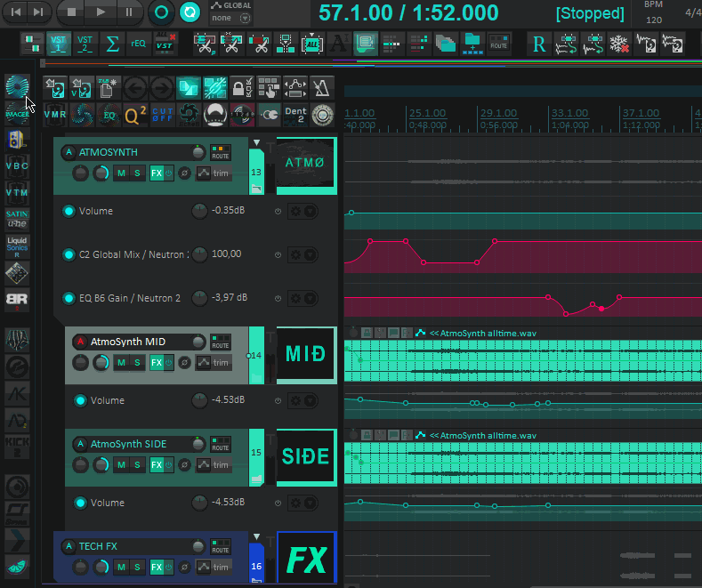The image size is (702, 588).
Task: Click the FX button on TECH FX track
Action: (x=157, y=567)
